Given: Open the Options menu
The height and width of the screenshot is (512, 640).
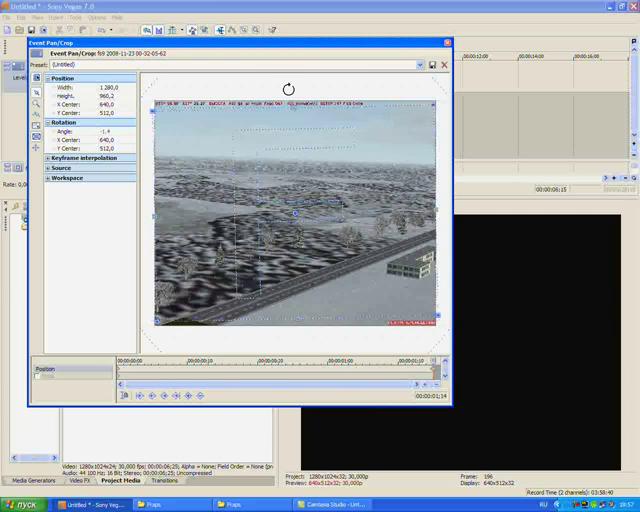Looking at the screenshot, I should (x=97, y=18).
